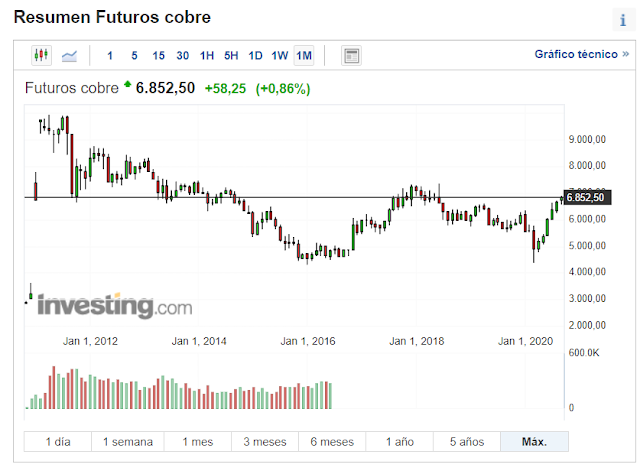
Task: Select the 1H interval
Action: [207, 55]
